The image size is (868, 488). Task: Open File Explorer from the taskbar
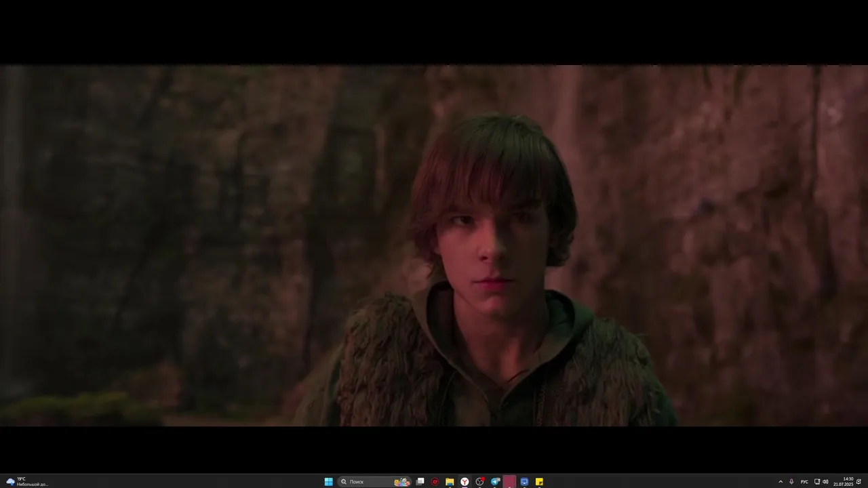coord(450,482)
